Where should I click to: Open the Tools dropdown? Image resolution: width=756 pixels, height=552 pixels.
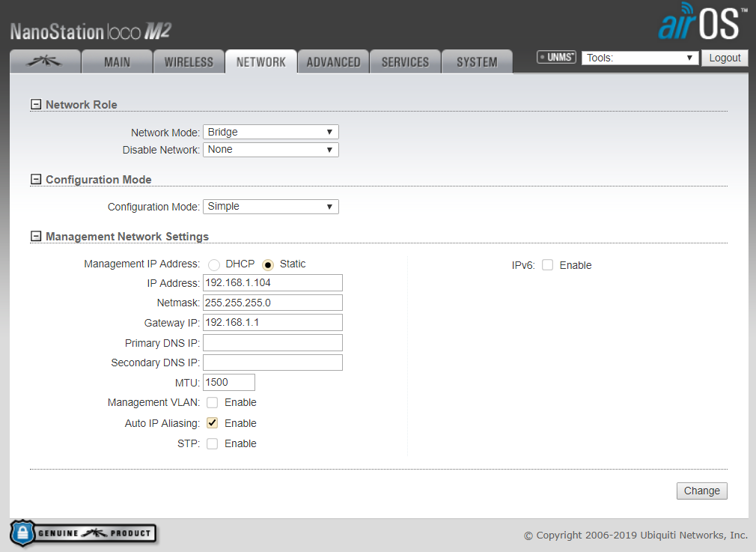coord(640,58)
